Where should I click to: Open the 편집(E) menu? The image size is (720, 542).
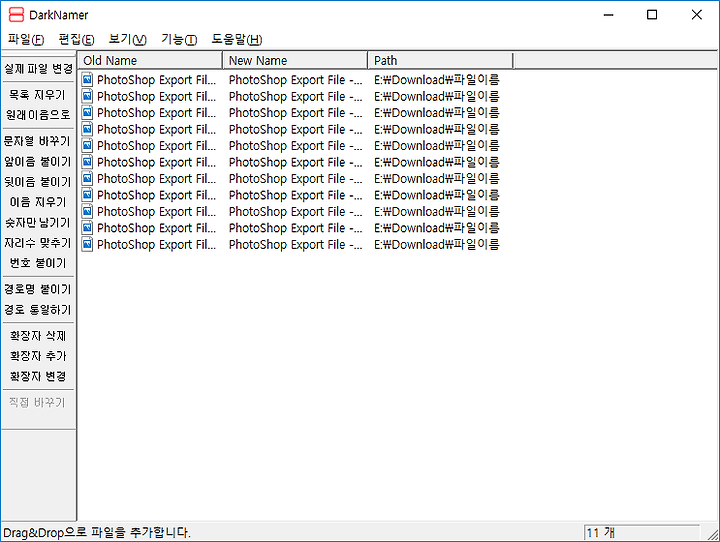click(76, 40)
